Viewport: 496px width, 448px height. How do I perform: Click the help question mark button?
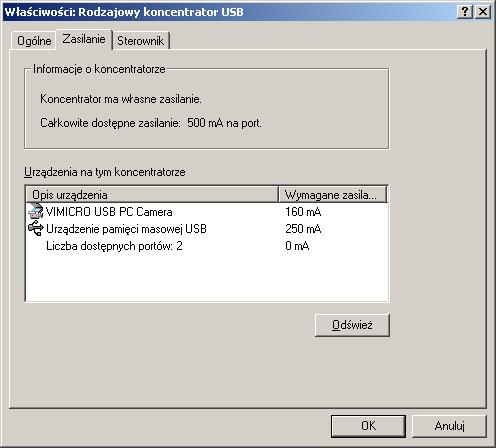click(x=465, y=12)
